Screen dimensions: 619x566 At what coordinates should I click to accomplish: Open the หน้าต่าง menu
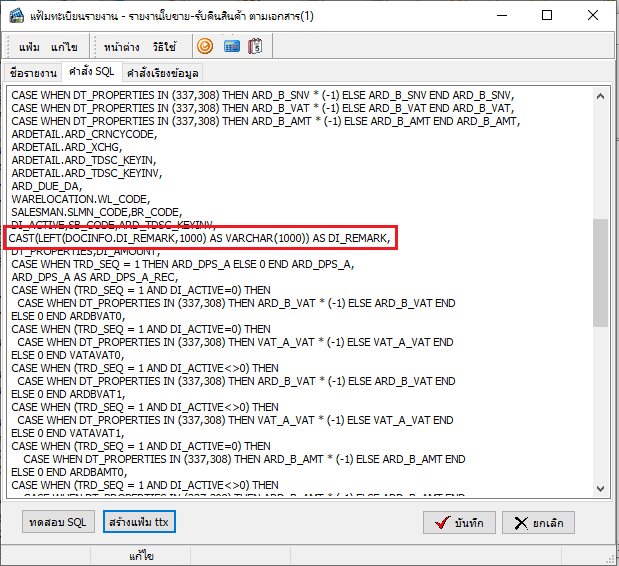point(122,47)
